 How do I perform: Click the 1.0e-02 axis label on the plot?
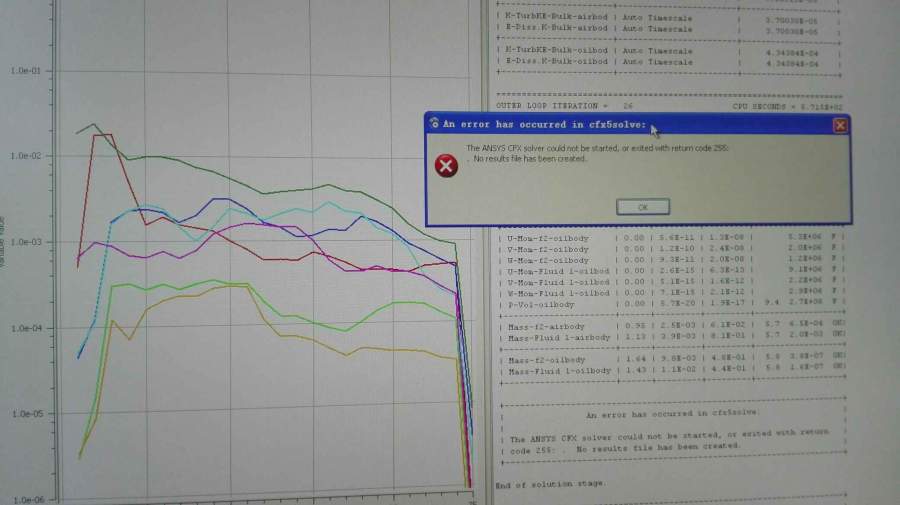tap(26, 156)
